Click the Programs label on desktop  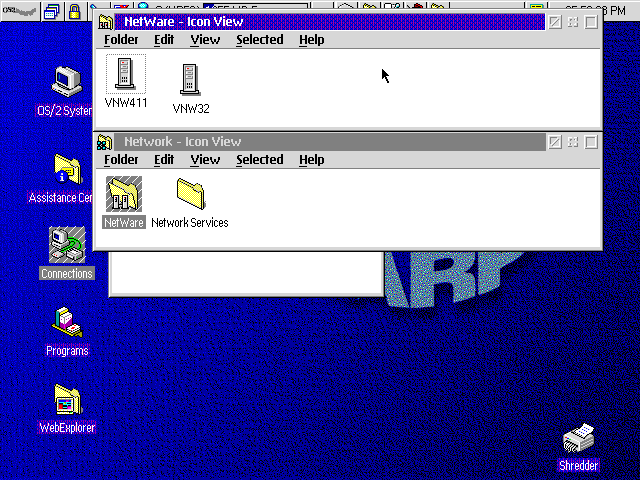click(x=67, y=351)
